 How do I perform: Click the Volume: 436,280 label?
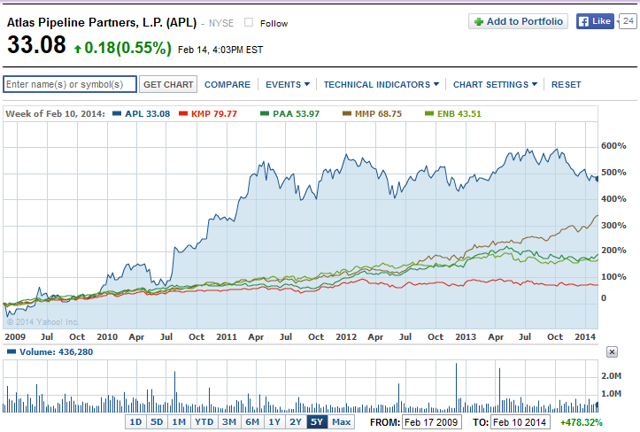tap(56, 352)
